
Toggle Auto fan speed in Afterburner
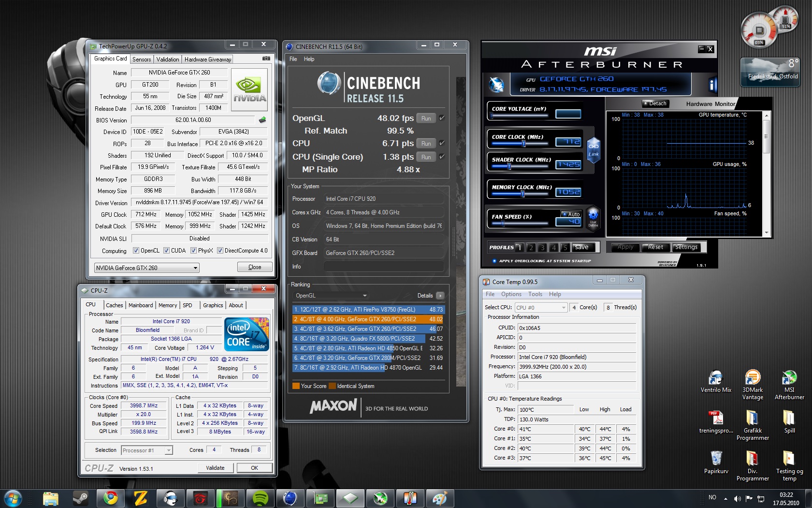coord(571,214)
